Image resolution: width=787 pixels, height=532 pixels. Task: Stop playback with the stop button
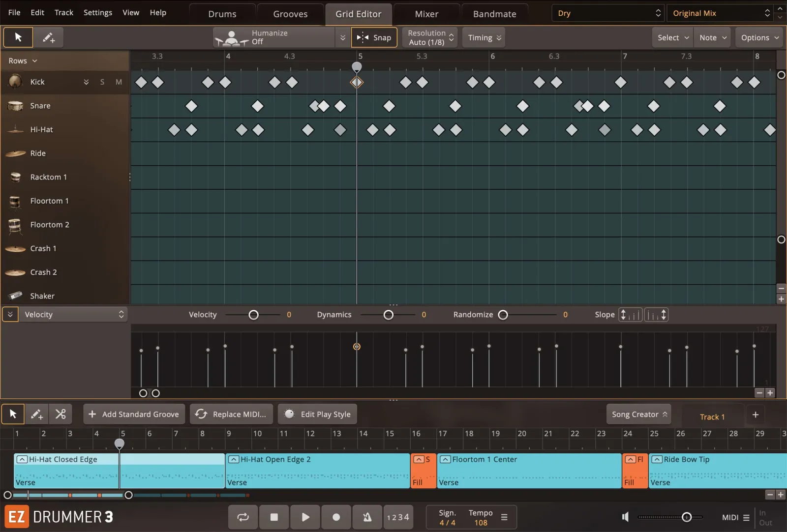(274, 517)
